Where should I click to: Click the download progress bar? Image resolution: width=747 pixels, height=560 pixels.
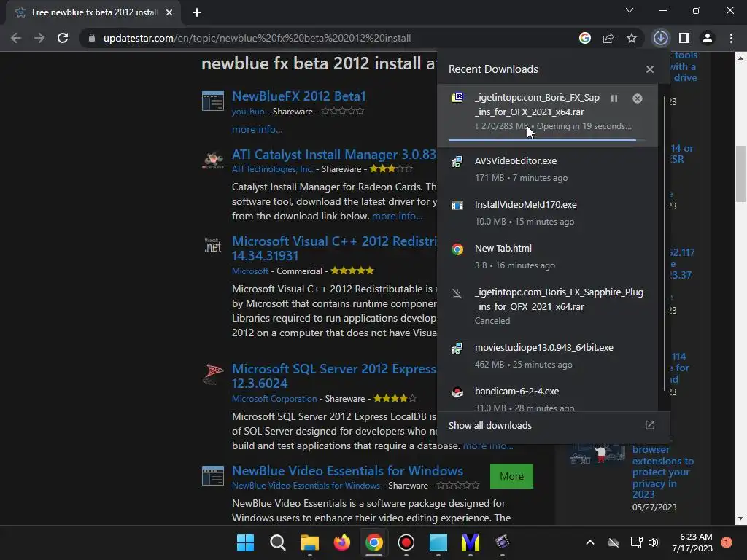click(547, 141)
